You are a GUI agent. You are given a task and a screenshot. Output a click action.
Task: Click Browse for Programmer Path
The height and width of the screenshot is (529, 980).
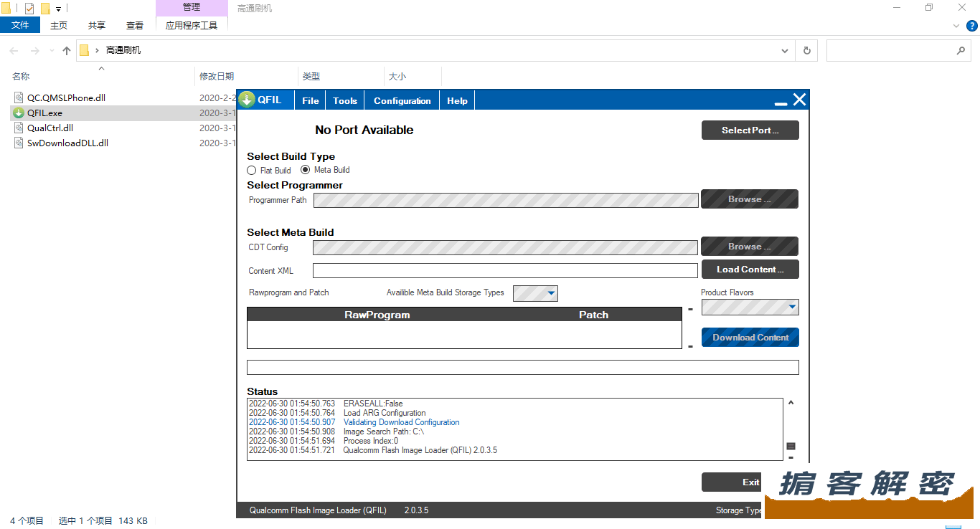point(749,199)
